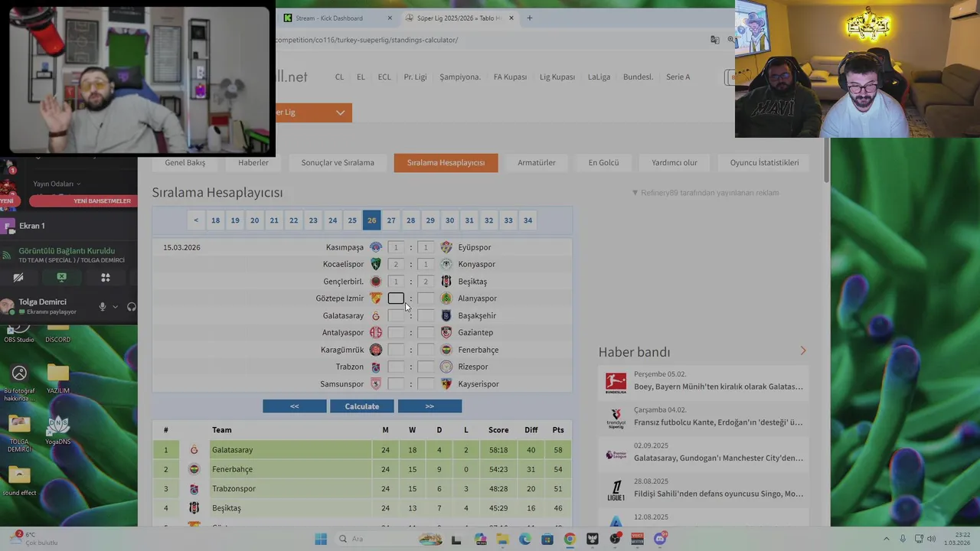This screenshot has height=551, width=980.
Task: Click Göztepe Izmir home score field
Action: pos(396,298)
